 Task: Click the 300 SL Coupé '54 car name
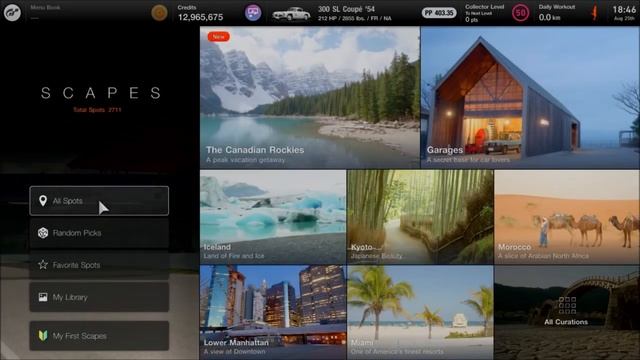pos(346,9)
